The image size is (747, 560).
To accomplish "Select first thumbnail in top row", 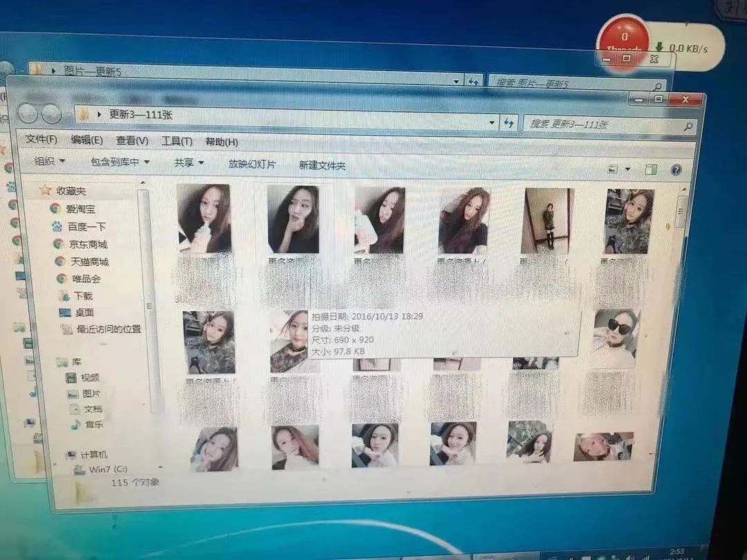I will click(x=204, y=218).
